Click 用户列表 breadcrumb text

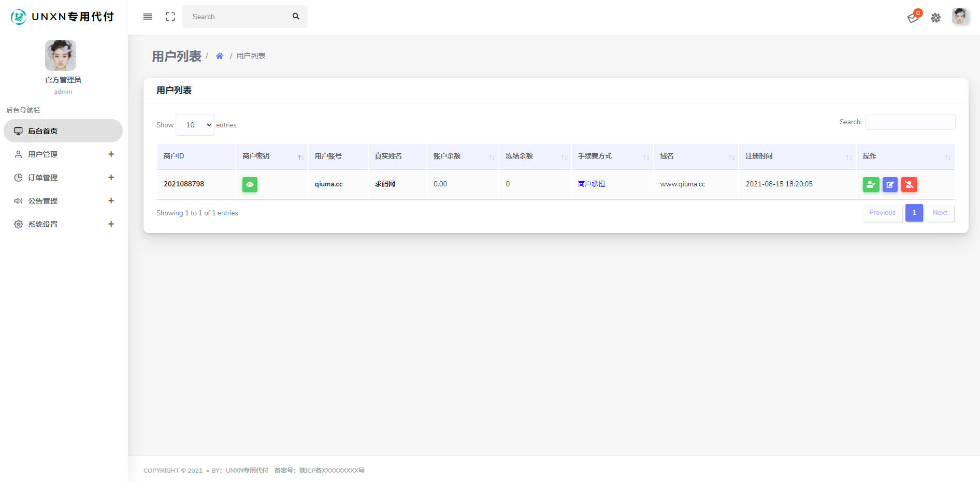[x=251, y=56]
